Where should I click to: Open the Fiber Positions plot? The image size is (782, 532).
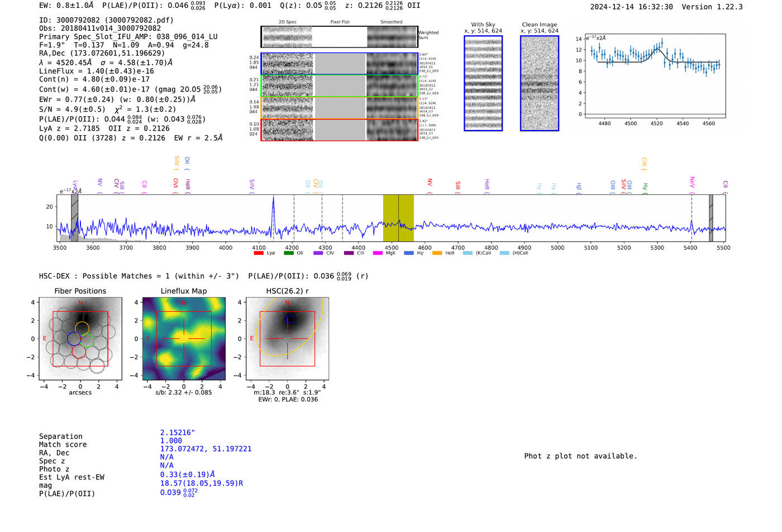tap(80, 339)
